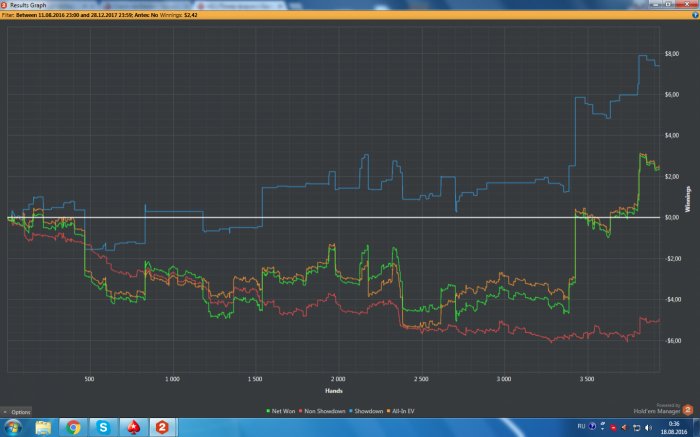Click the Winnings $2,42 summary

[x=178, y=15]
